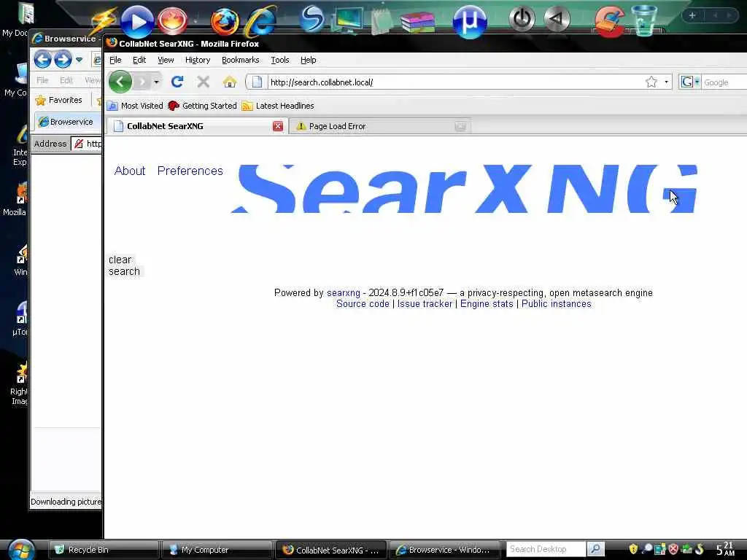Launch WinRAR books icon in dock
The width and height of the screenshot is (747, 560).
[418, 22]
